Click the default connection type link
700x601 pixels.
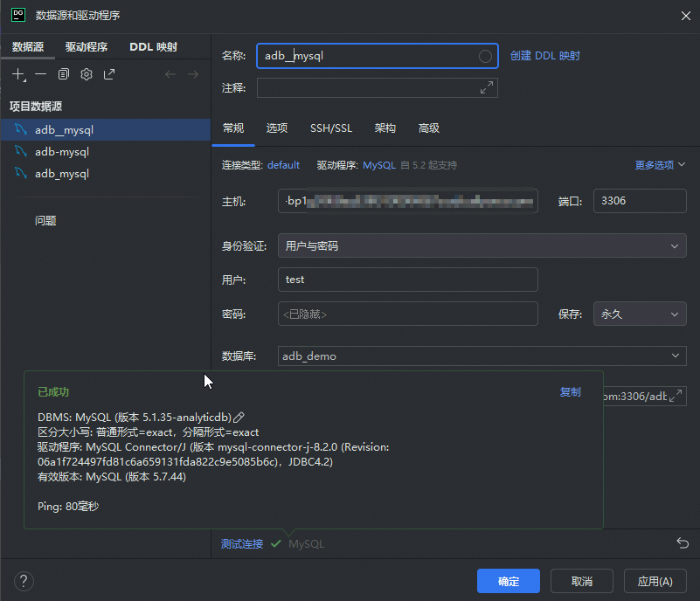(283, 165)
